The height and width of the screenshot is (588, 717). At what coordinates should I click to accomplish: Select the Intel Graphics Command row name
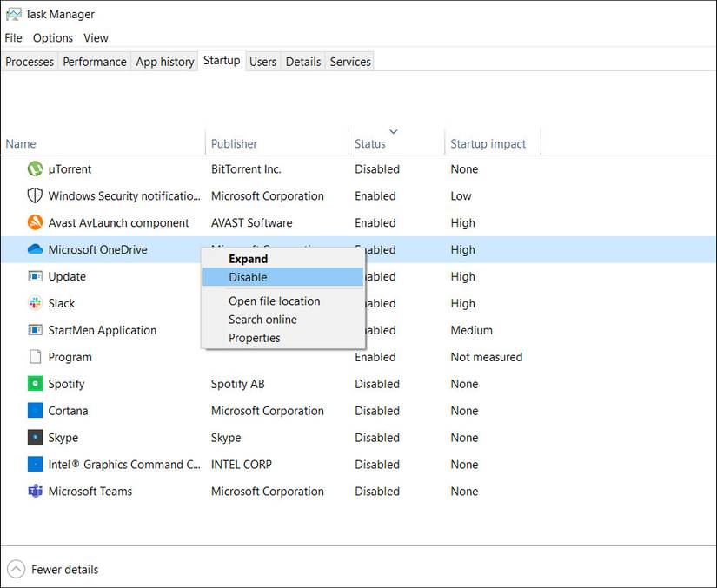pyautogui.click(x=124, y=465)
